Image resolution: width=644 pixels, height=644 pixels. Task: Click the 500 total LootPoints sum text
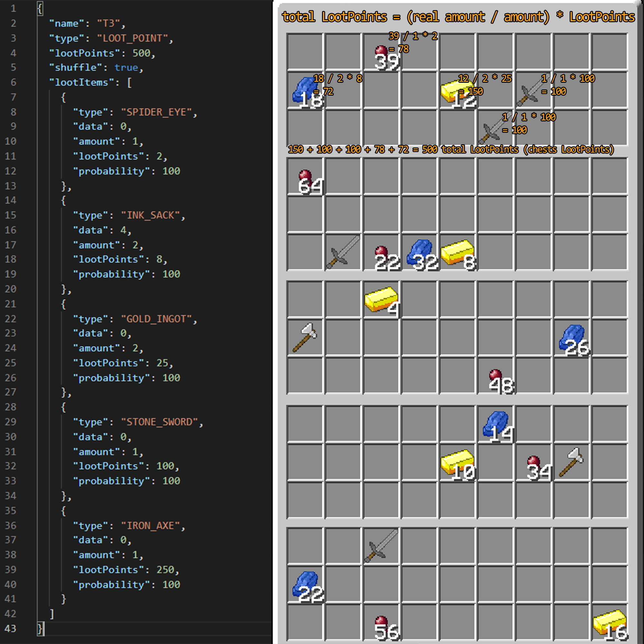point(451,149)
